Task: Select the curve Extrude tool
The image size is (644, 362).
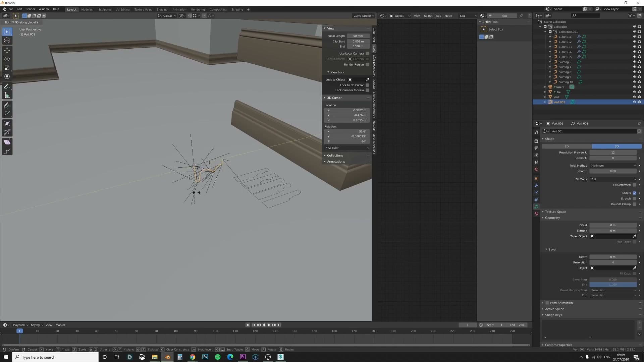Action: click(7, 114)
